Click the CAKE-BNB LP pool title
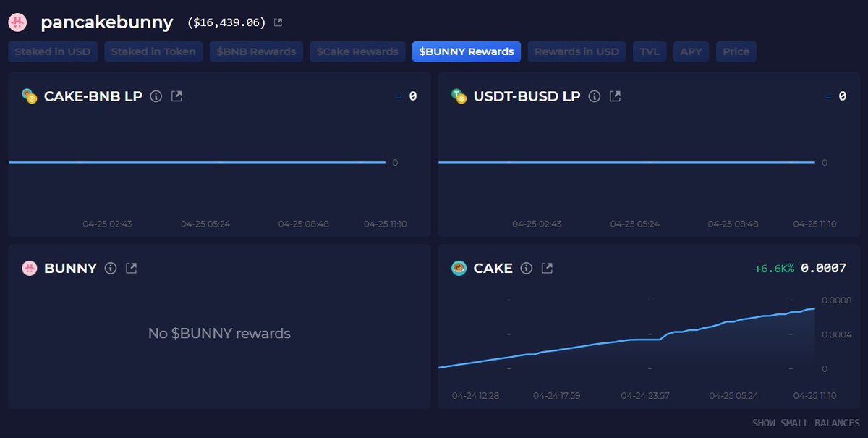Viewport: 868px width, 438px height. click(x=93, y=96)
